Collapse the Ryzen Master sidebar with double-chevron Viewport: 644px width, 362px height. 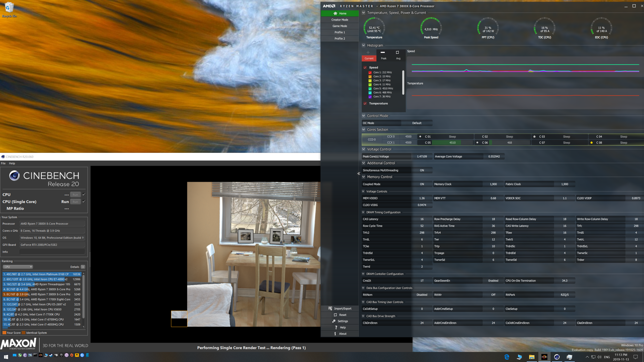359,173
